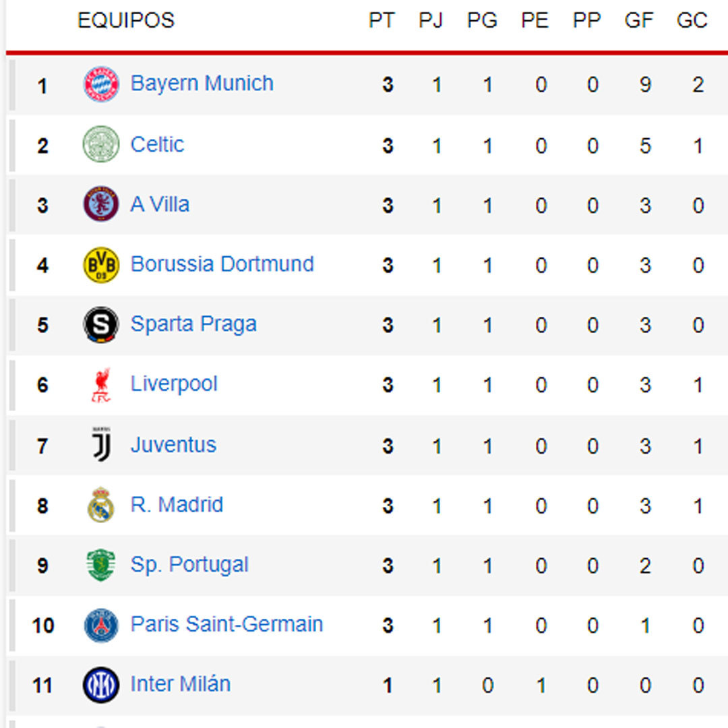Viewport: 728px width, 728px height.
Task: Sort by the PT column header
Action: pos(382,20)
